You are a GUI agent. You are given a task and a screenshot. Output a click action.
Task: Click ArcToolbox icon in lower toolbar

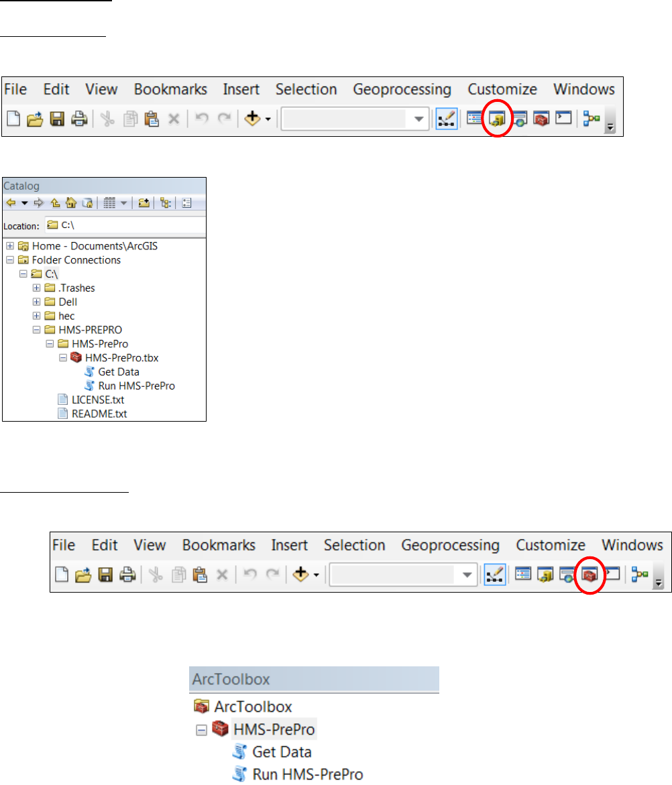click(590, 575)
